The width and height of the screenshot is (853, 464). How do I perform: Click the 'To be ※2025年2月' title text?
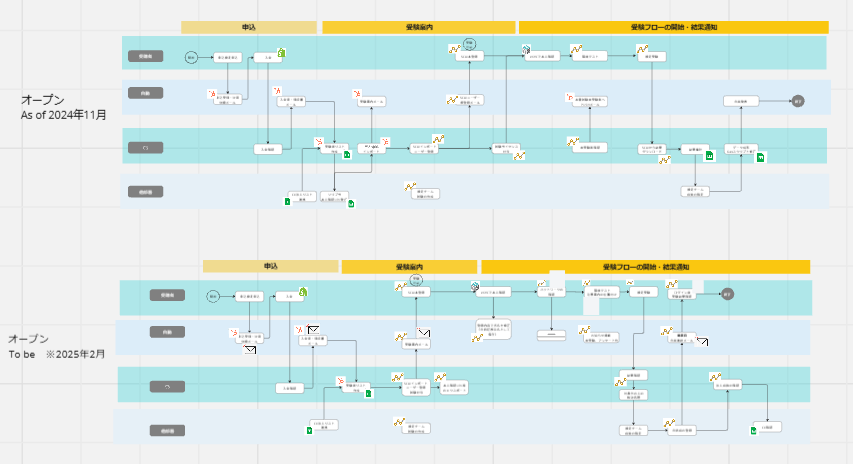pos(57,355)
